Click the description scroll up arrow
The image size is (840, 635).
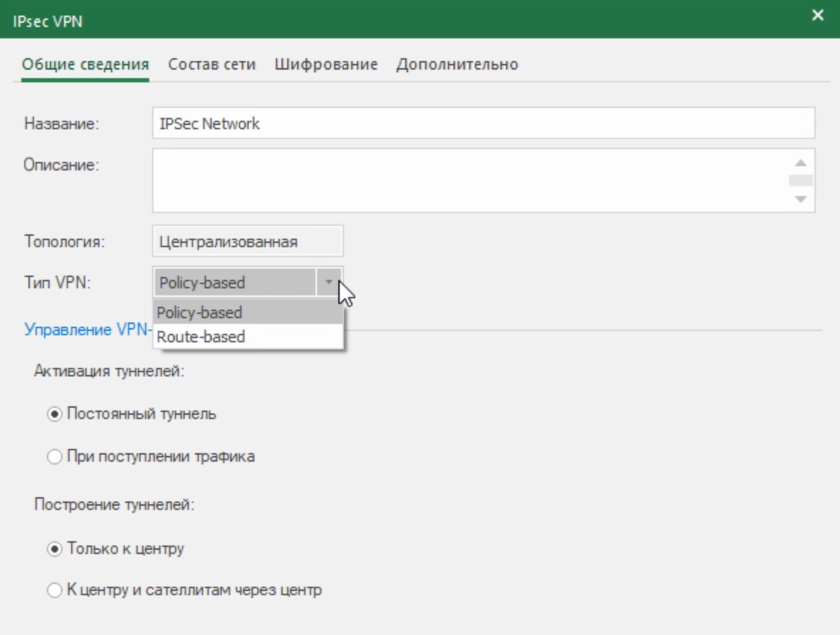click(801, 161)
